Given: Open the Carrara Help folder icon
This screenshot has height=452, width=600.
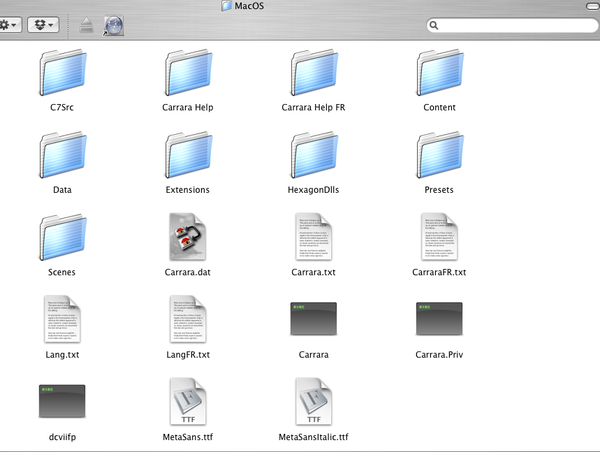Looking at the screenshot, I should pyautogui.click(x=188, y=72).
